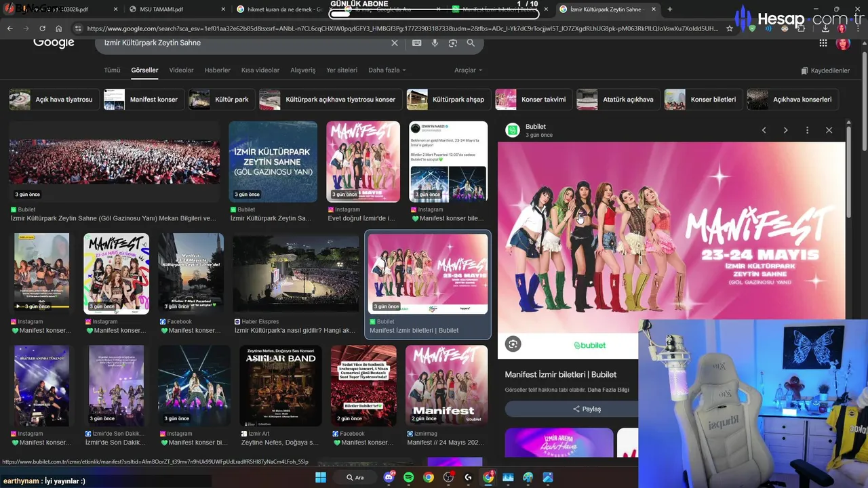Click the Paylaş share button

coord(587,409)
